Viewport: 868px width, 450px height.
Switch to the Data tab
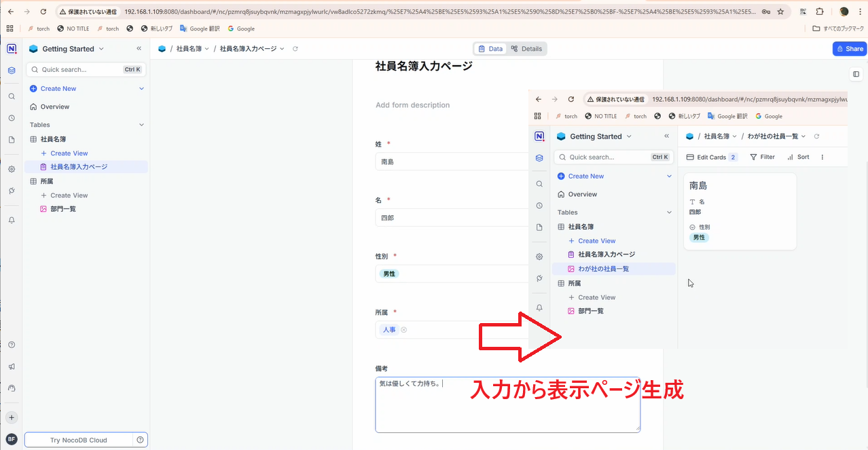pyautogui.click(x=490, y=49)
